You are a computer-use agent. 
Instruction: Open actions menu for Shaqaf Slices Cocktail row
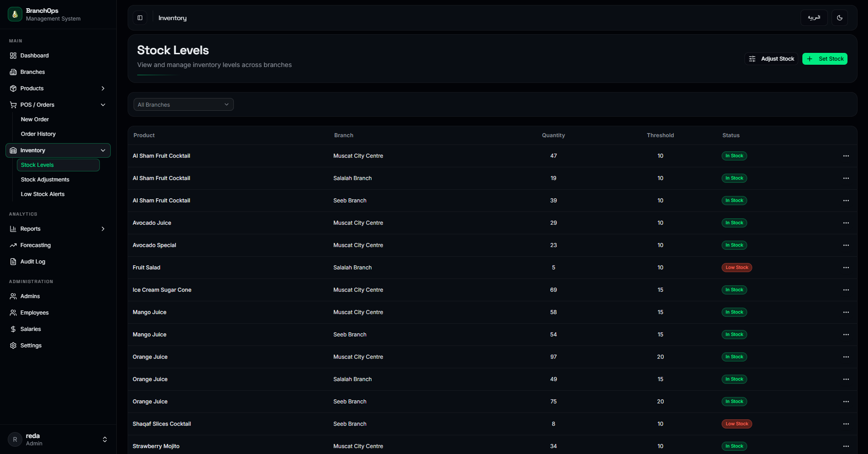tap(846, 424)
